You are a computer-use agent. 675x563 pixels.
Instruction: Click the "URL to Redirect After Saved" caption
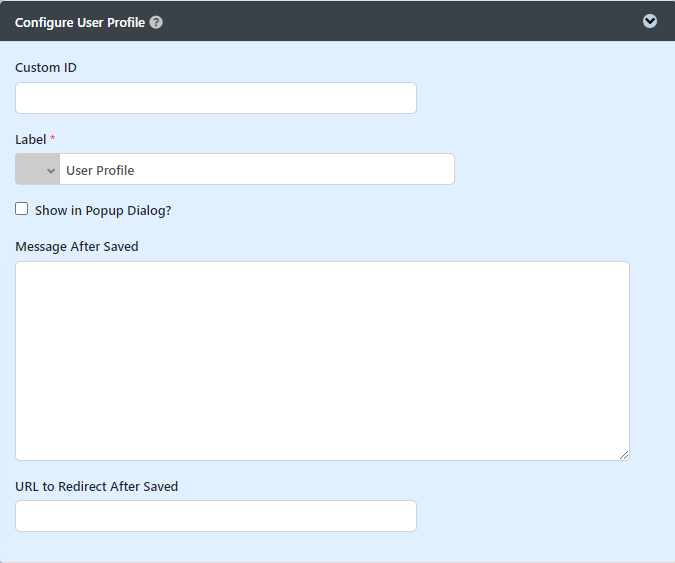coord(97,487)
